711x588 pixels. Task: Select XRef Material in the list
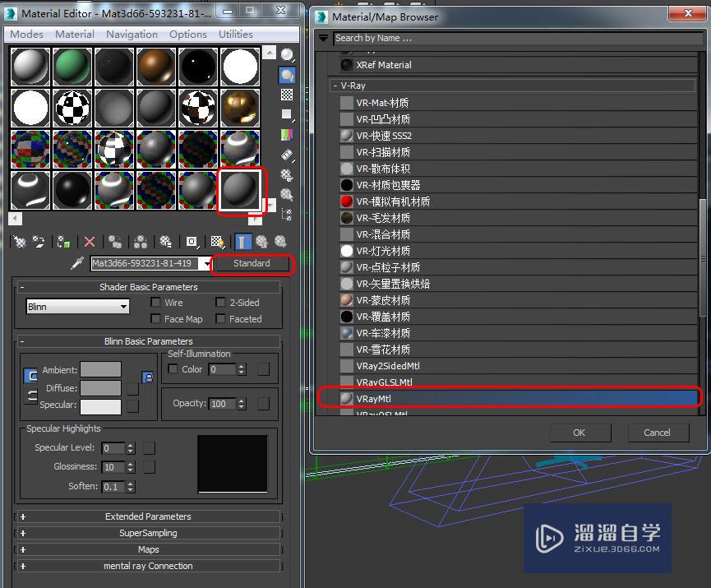[x=518, y=65]
